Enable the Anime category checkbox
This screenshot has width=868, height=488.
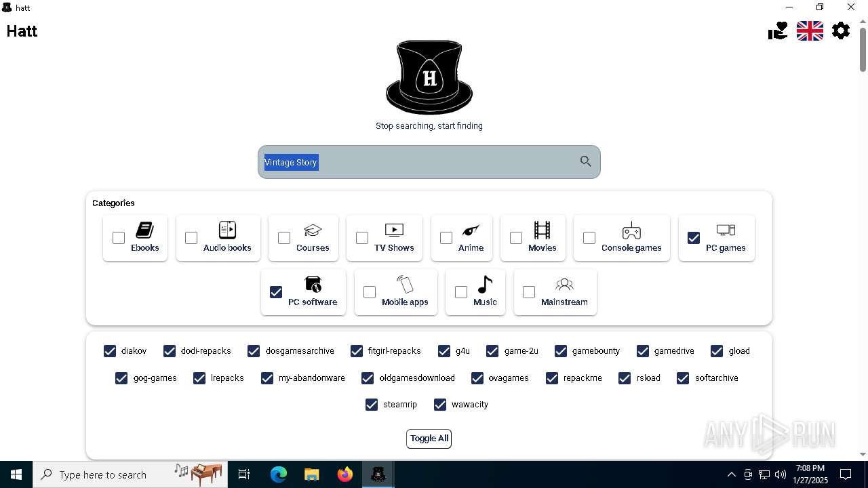(x=446, y=238)
